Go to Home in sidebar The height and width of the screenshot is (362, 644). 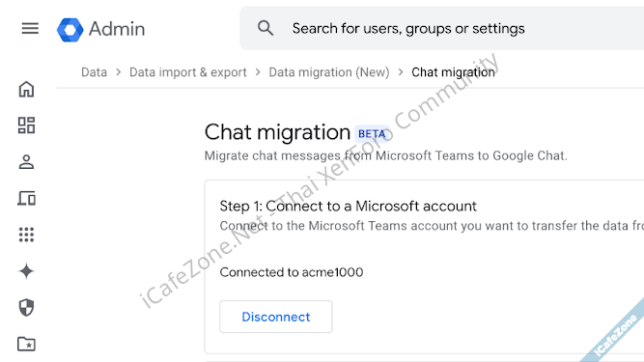point(26,89)
